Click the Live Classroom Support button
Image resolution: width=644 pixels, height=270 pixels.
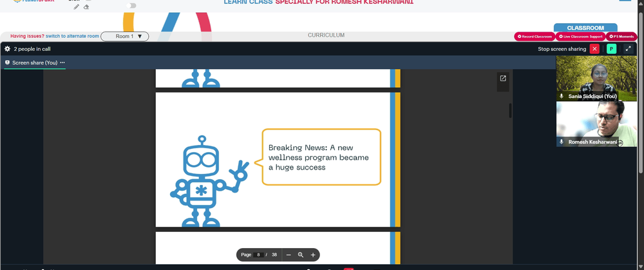pos(580,37)
